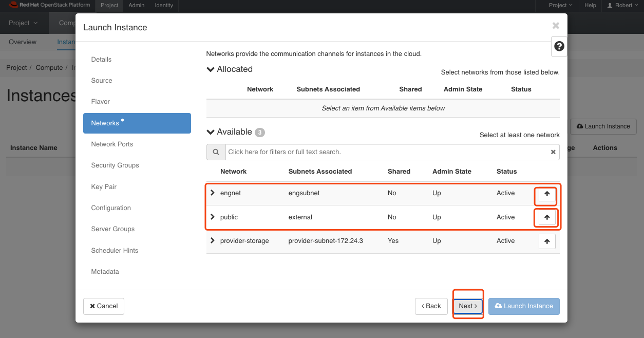644x338 pixels.
Task: Click the up arrow to allocate engnet network
Action: pos(547,194)
